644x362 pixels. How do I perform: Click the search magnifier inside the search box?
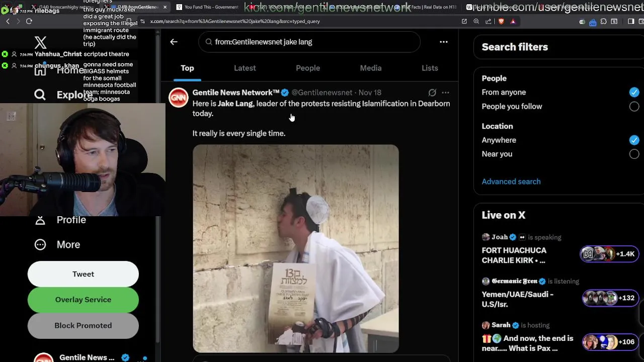click(208, 42)
